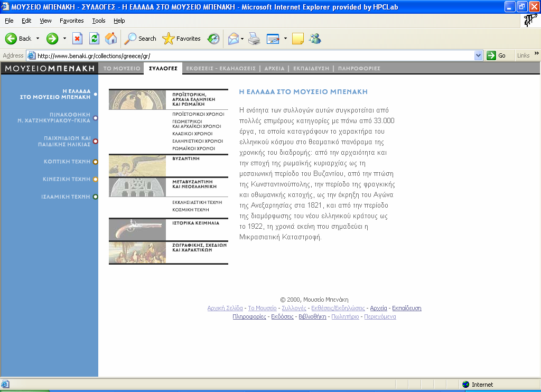Click the painting thumbnail beside ΖΩΓΡΑΦΙΚΗΣ
The width and height of the screenshot is (541, 392).
click(x=137, y=253)
